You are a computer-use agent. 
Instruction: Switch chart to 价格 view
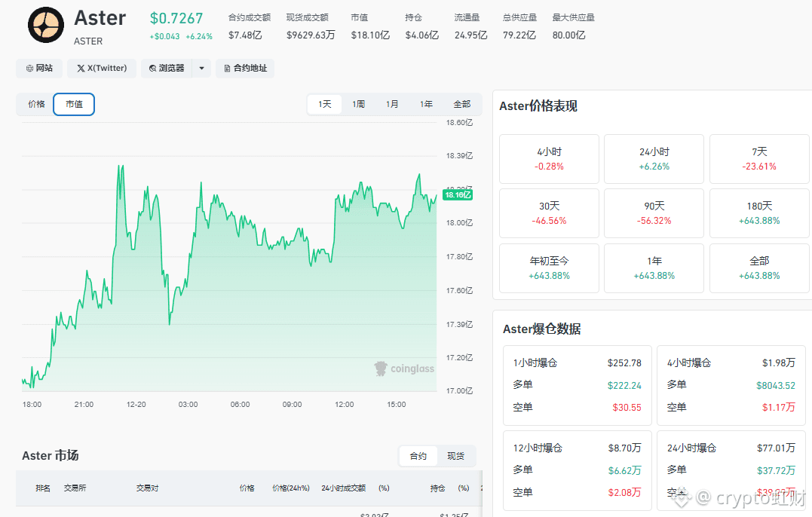[36, 104]
